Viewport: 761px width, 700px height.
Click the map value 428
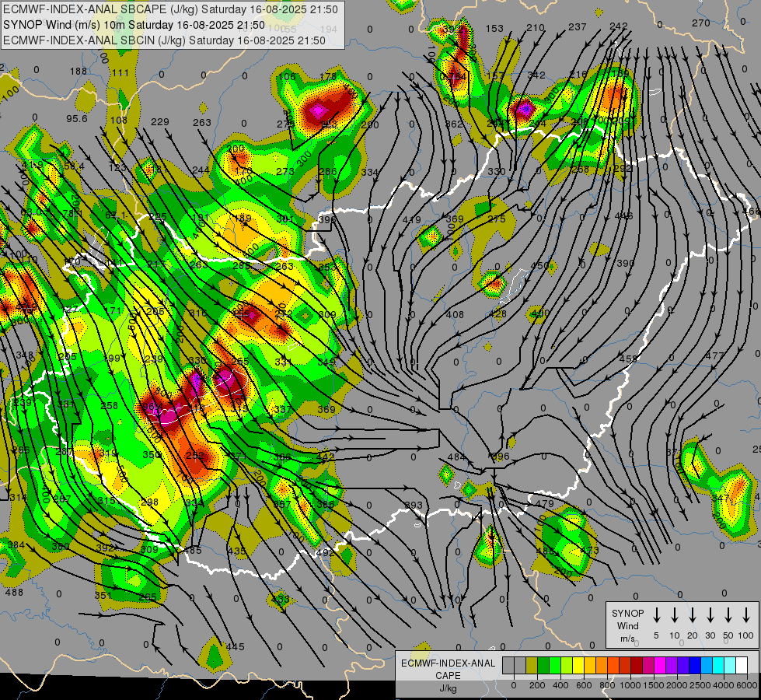[498, 313]
